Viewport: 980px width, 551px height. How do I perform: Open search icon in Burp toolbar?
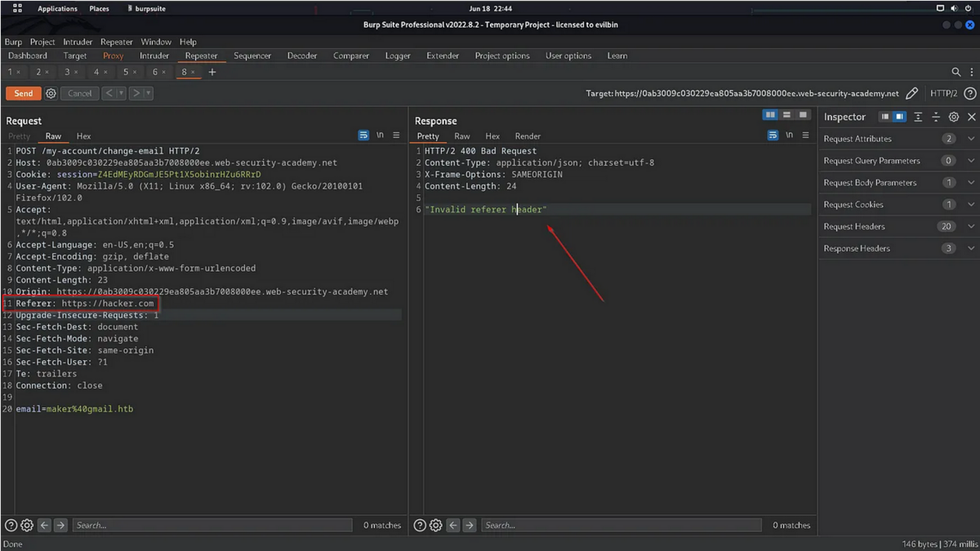tap(956, 73)
